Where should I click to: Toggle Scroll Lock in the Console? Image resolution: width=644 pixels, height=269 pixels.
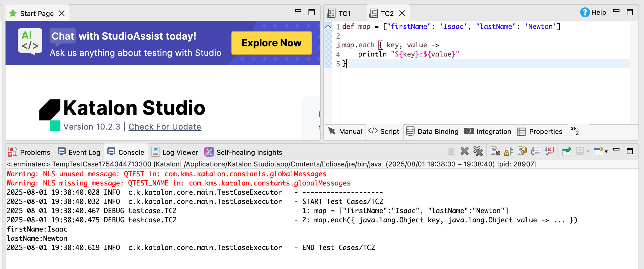pos(509,151)
